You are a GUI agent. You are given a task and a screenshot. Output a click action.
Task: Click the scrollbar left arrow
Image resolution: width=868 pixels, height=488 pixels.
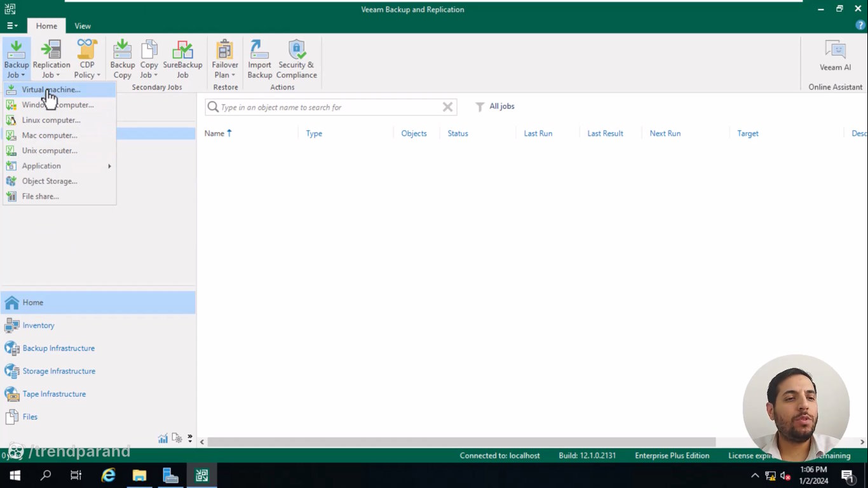(203, 442)
